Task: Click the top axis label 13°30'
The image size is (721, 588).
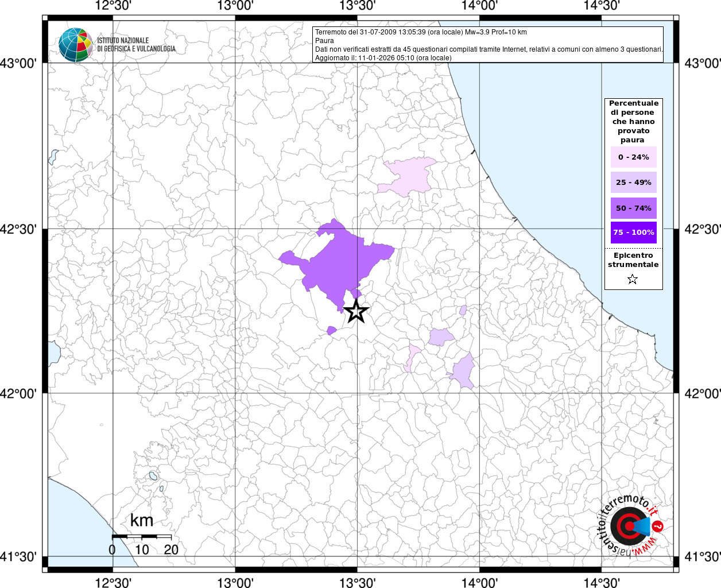Action: pos(358,6)
